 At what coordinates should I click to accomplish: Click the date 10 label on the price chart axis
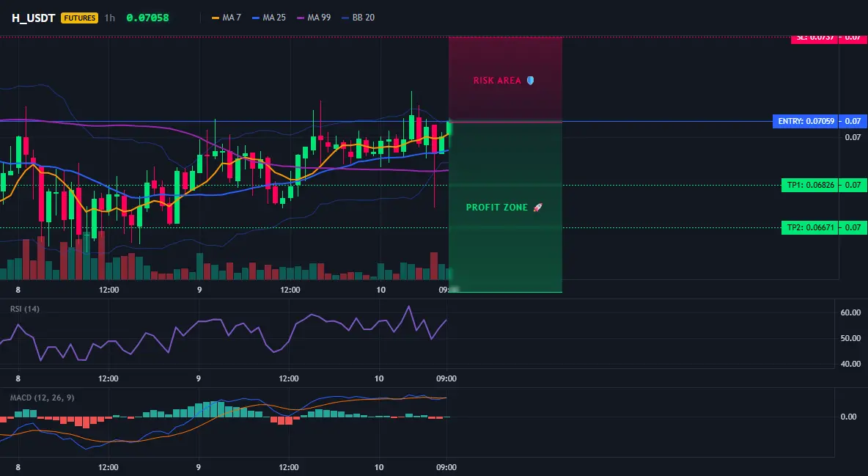pyautogui.click(x=380, y=290)
